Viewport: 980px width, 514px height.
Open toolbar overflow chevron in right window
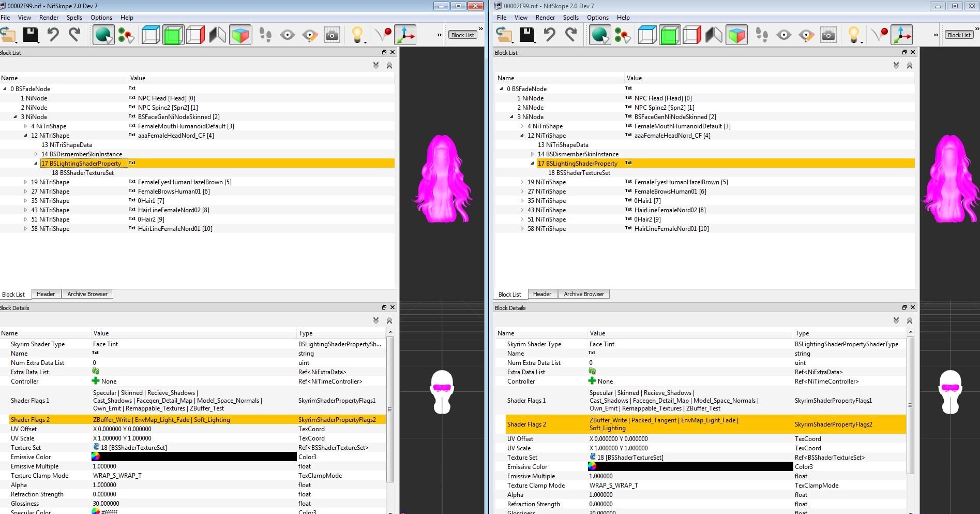click(936, 35)
